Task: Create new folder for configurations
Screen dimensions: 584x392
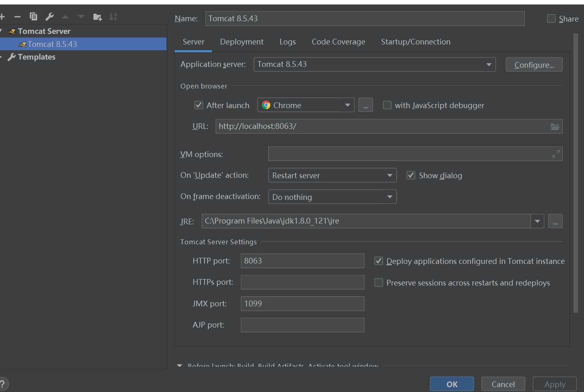Action: click(97, 17)
